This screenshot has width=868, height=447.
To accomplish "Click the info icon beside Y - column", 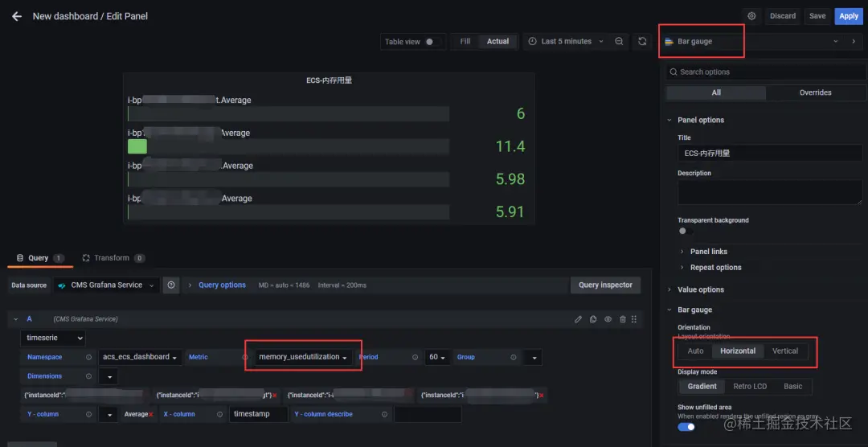I will pyautogui.click(x=88, y=414).
